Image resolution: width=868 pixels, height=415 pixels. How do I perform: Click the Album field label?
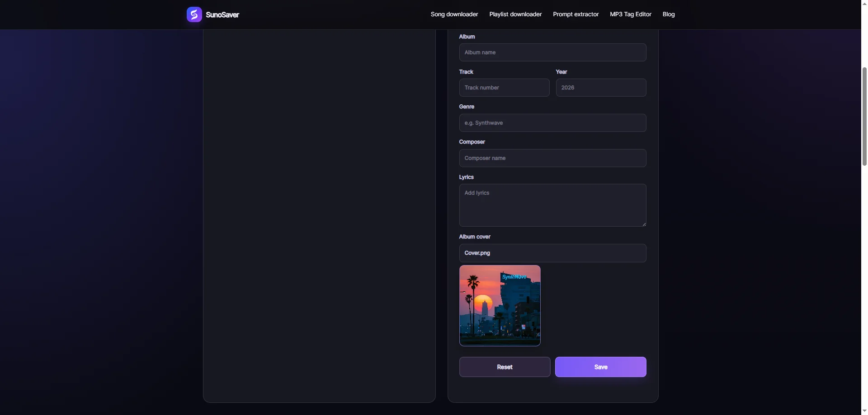(x=467, y=37)
